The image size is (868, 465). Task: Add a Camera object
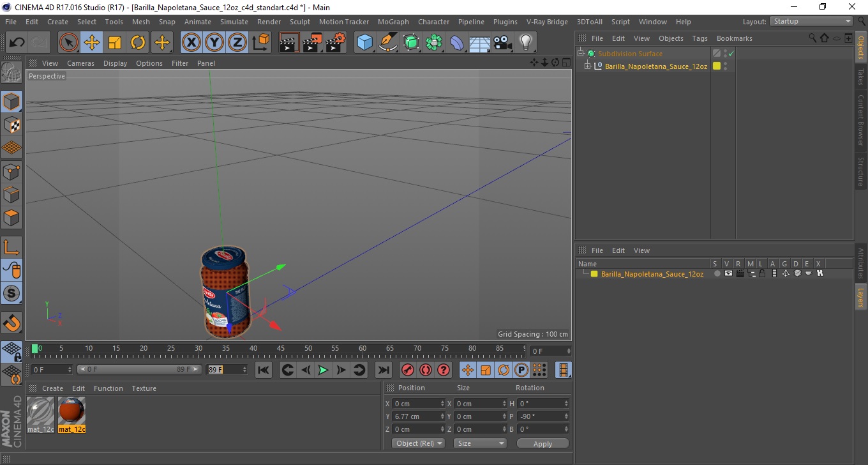(x=503, y=43)
